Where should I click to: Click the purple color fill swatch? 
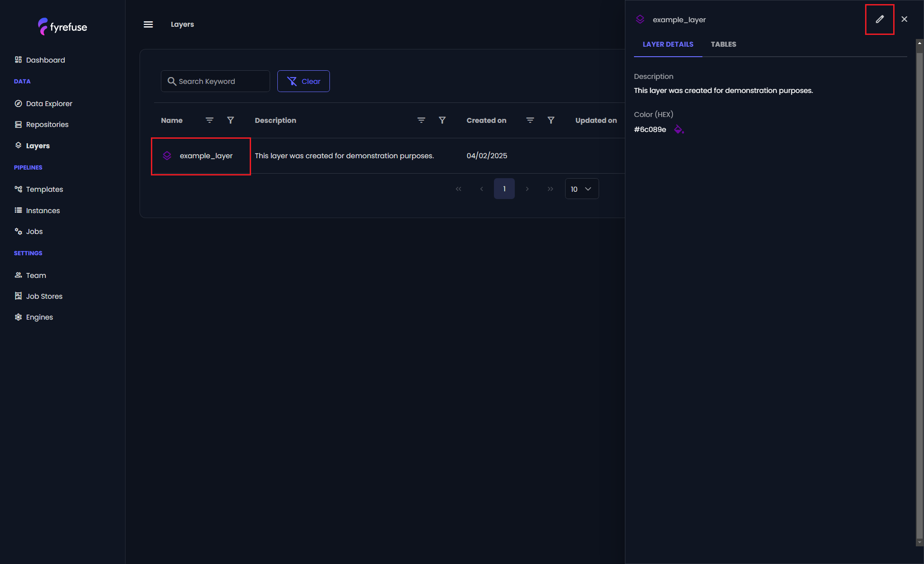pos(678,129)
